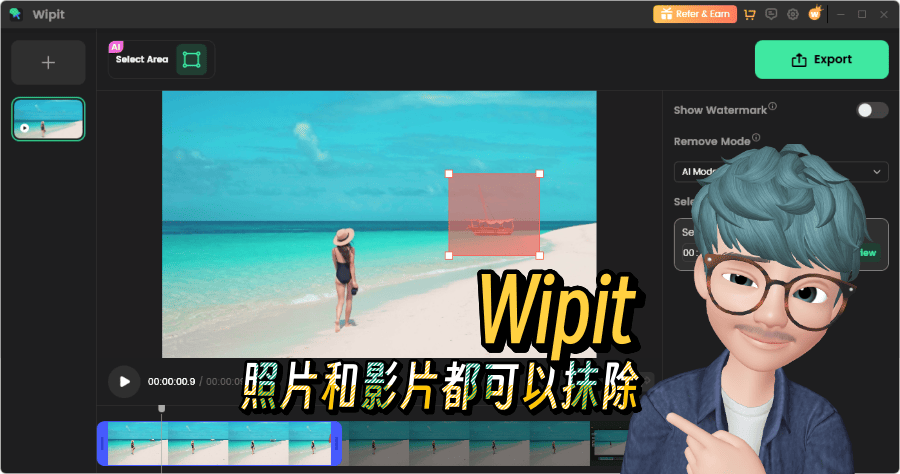The height and width of the screenshot is (474, 900).
Task: Click the Show Watermark label
Action: coord(720,110)
